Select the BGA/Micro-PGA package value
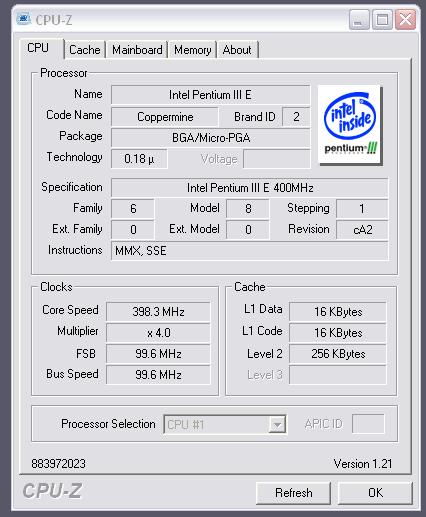Screen dimensions: 426x517 tap(210, 138)
